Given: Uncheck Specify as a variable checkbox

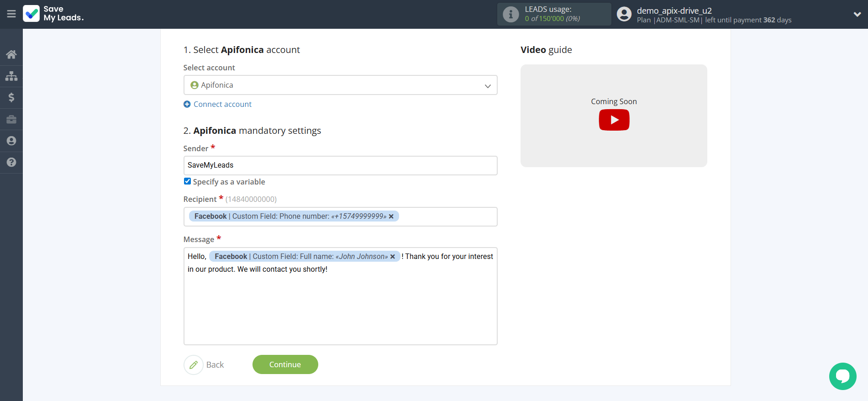Looking at the screenshot, I should pyautogui.click(x=187, y=181).
